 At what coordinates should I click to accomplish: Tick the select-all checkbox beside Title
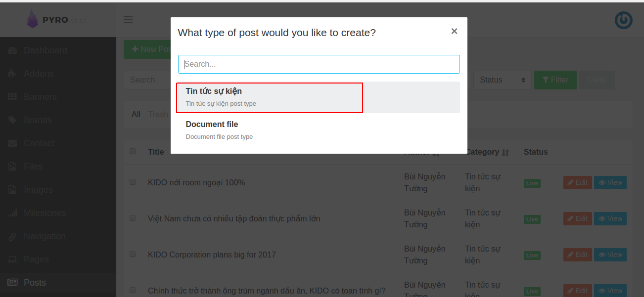133,151
